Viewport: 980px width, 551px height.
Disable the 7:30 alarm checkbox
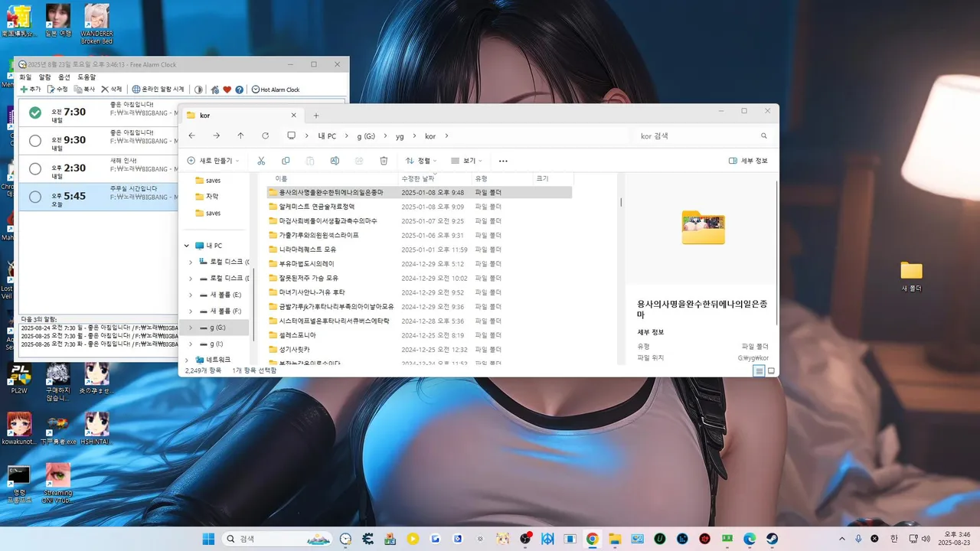(x=34, y=112)
